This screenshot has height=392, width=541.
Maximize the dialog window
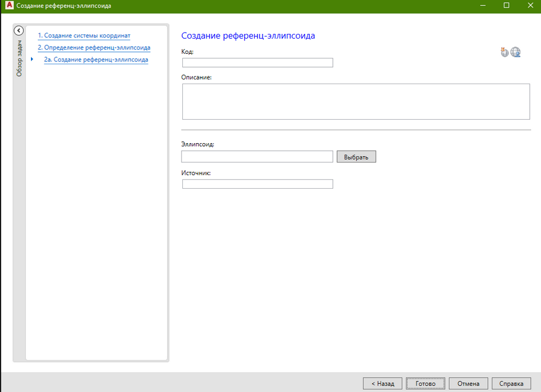point(507,6)
